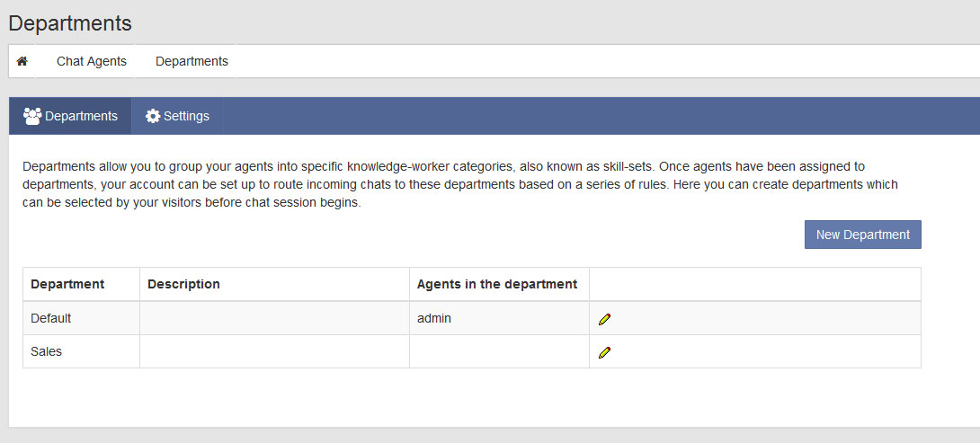Click the gear icon on the Settings tab
The width and height of the screenshot is (980, 443).
[153, 116]
